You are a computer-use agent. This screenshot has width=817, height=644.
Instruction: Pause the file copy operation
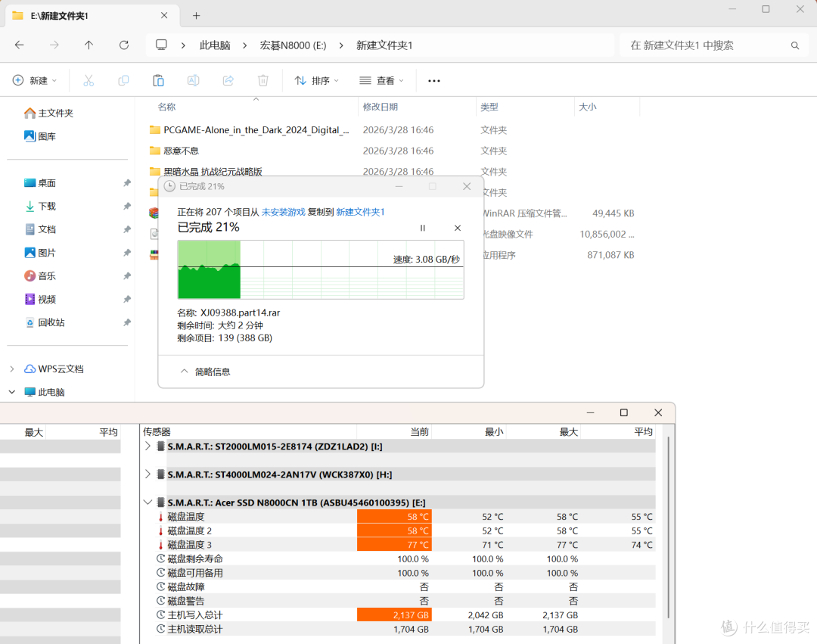[x=423, y=229]
